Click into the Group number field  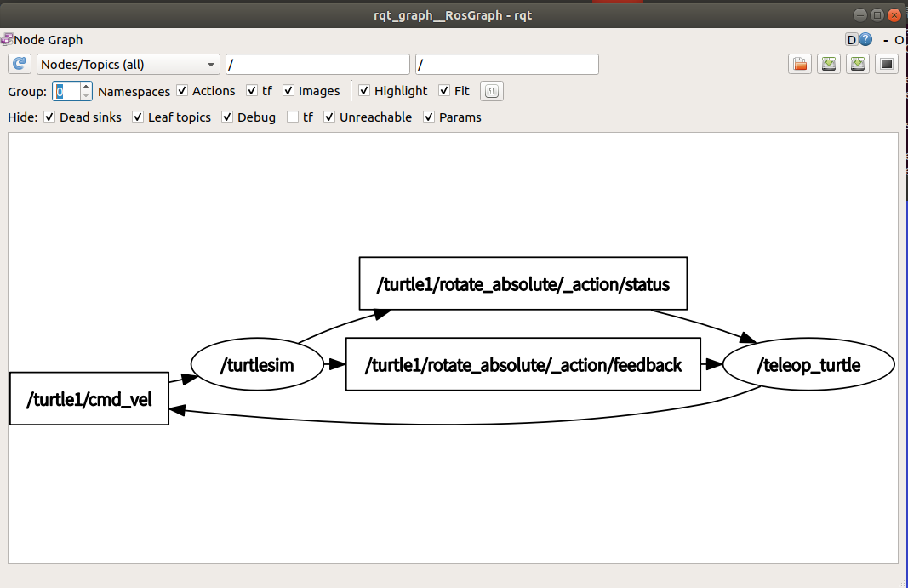pyautogui.click(x=66, y=92)
